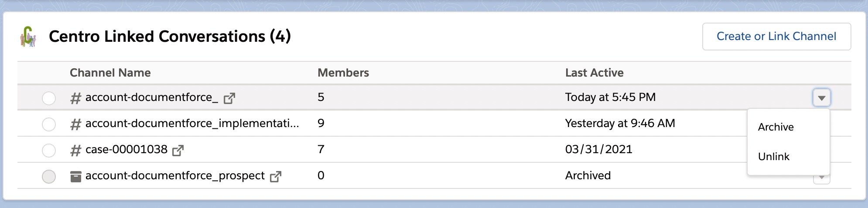This screenshot has width=868, height=208.
Task: Click archive box icon beside account-documentforce_prospect
Action: click(x=76, y=177)
